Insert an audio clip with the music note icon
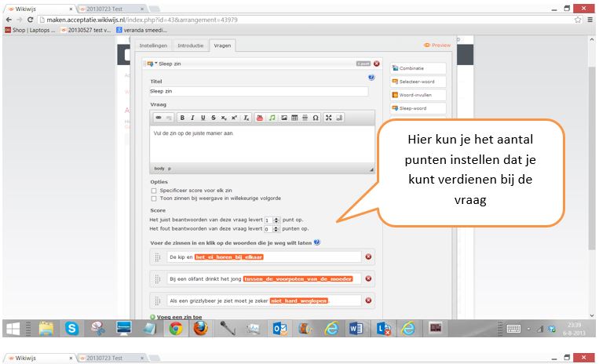Screen dimensions: 599x364 tap(272, 118)
